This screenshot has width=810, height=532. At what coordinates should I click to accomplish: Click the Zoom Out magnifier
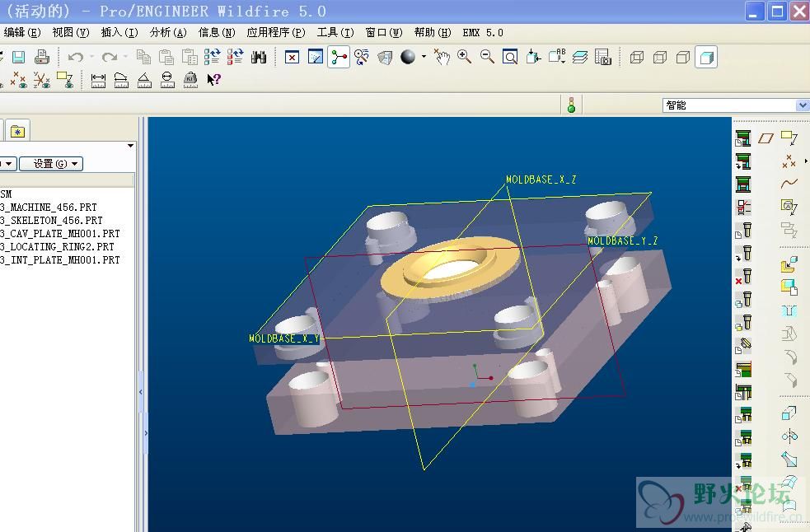(x=487, y=57)
